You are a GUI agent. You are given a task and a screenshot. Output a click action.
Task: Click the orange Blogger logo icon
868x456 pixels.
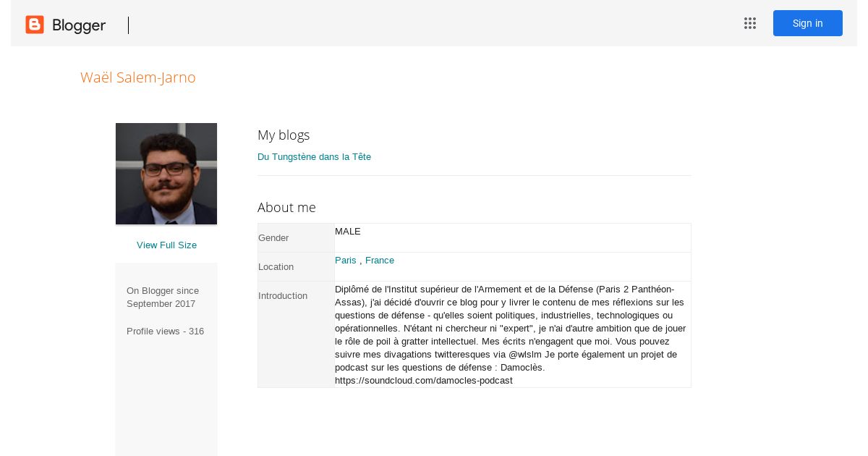pos(35,25)
